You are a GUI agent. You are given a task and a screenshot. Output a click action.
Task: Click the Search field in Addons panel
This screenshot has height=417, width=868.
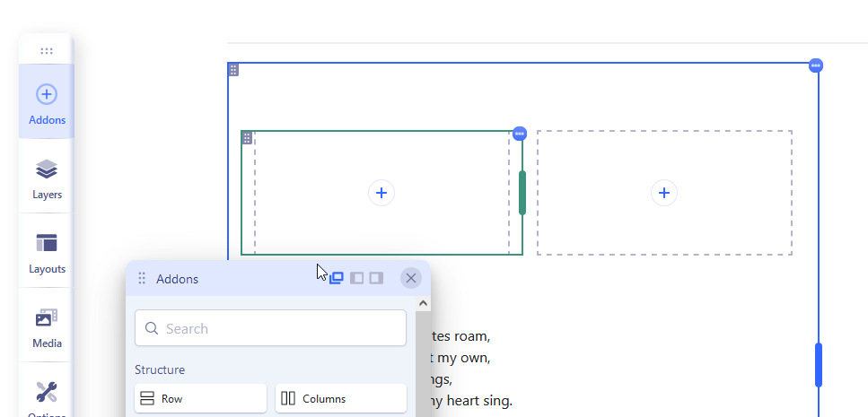coord(270,328)
